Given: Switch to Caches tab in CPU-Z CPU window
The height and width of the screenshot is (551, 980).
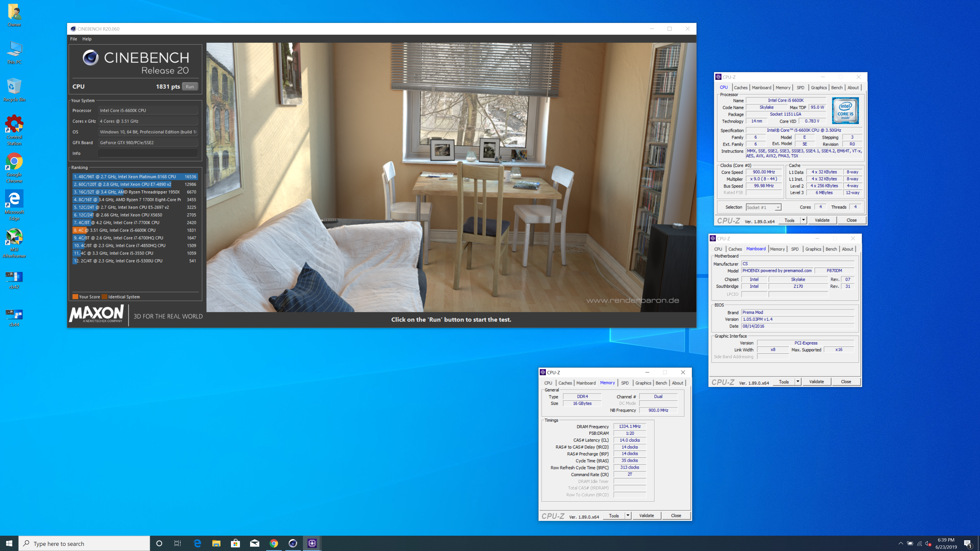Looking at the screenshot, I should pyautogui.click(x=740, y=87).
